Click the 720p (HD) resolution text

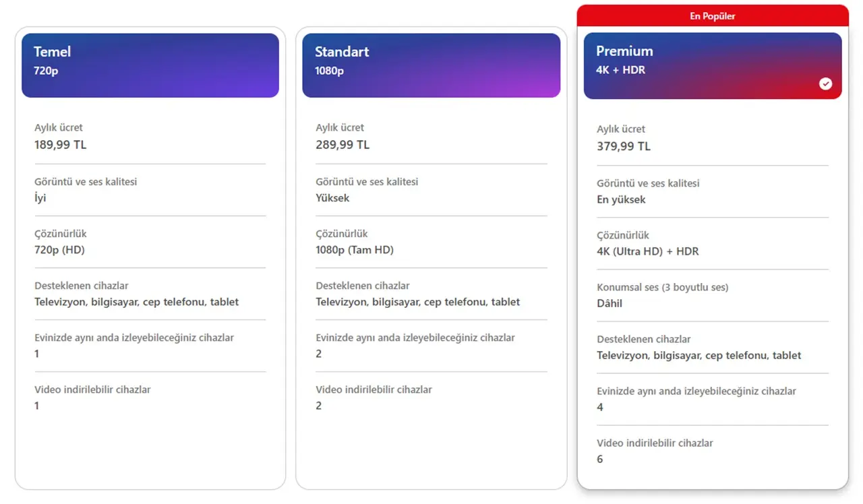(x=59, y=250)
